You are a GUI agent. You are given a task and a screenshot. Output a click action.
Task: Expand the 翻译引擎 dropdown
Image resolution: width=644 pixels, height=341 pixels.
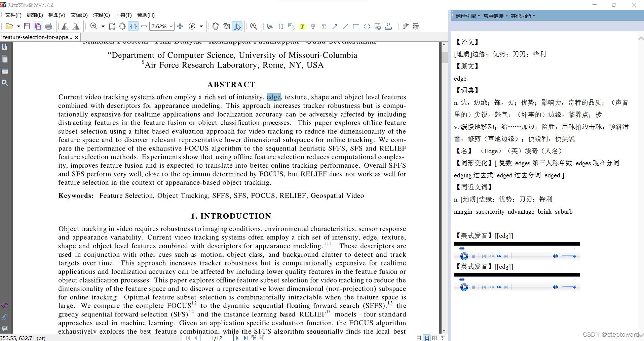point(468,16)
